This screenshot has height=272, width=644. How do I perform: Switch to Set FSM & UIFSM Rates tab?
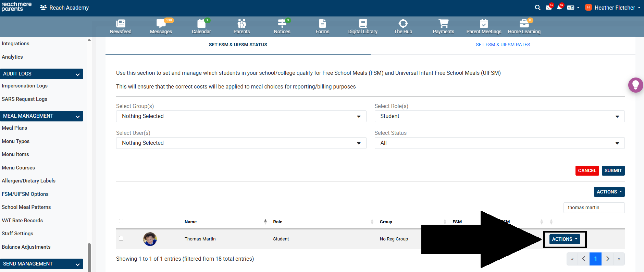[x=503, y=45]
